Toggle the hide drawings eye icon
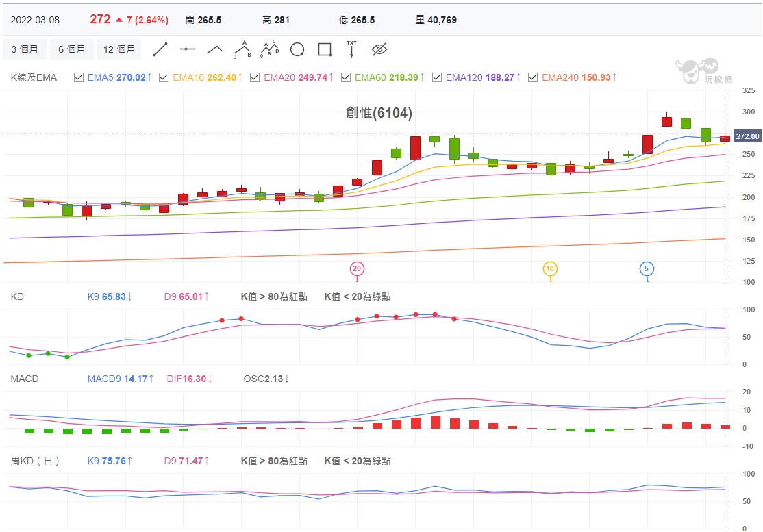The image size is (763, 532). click(x=379, y=49)
